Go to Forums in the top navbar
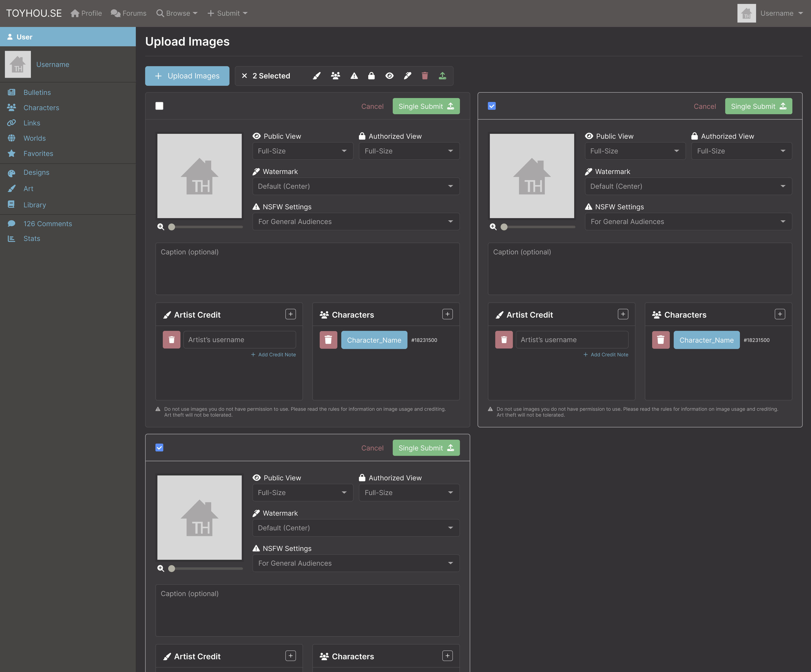Image resolution: width=811 pixels, height=672 pixels. pos(129,13)
